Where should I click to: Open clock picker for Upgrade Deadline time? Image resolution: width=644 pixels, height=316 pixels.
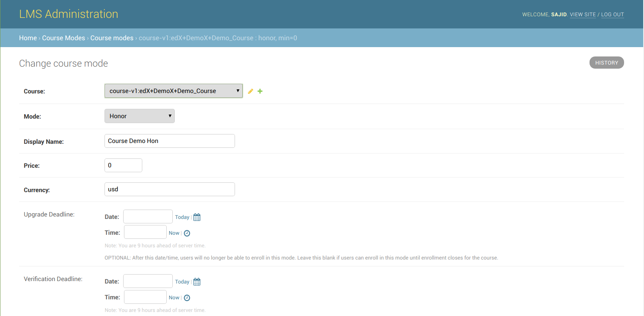(x=187, y=233)
